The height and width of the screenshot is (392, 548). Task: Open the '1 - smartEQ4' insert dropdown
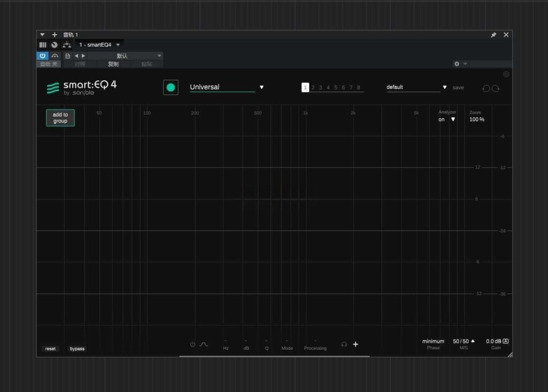[x=99, y=45]
